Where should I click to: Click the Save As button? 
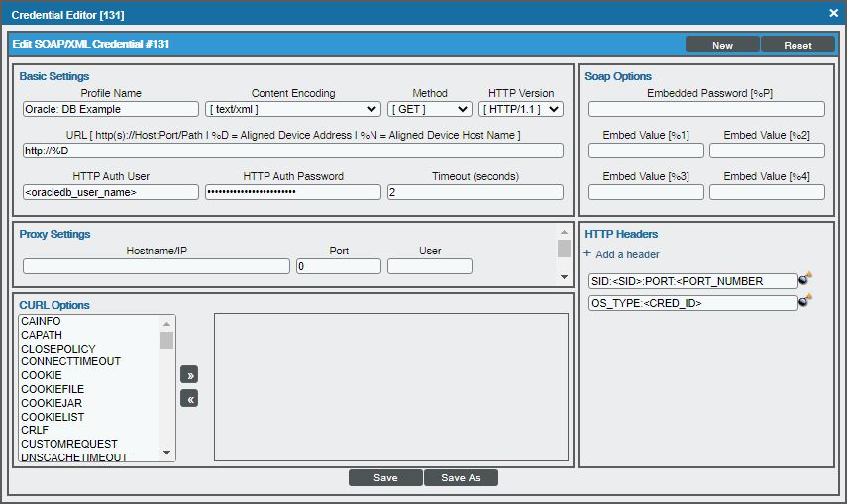(x=461, y=478)
